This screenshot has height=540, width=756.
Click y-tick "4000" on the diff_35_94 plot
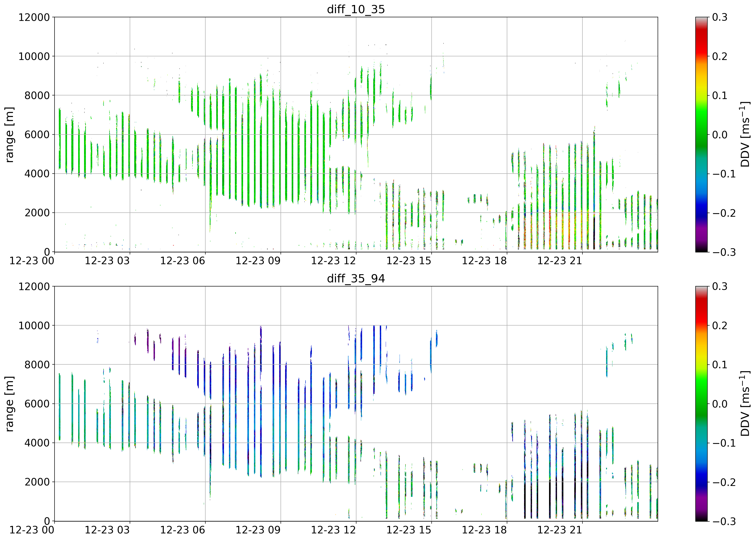tap(37, 443)
